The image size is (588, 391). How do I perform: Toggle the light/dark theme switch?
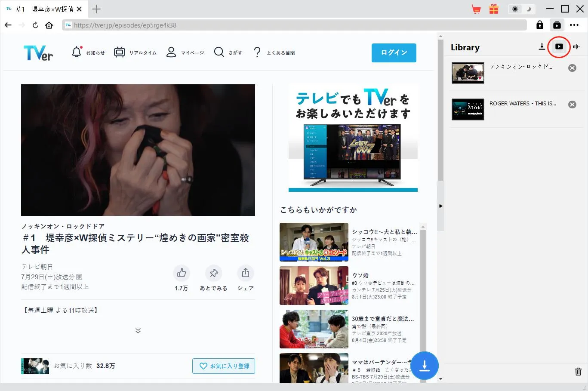point(521,9)
